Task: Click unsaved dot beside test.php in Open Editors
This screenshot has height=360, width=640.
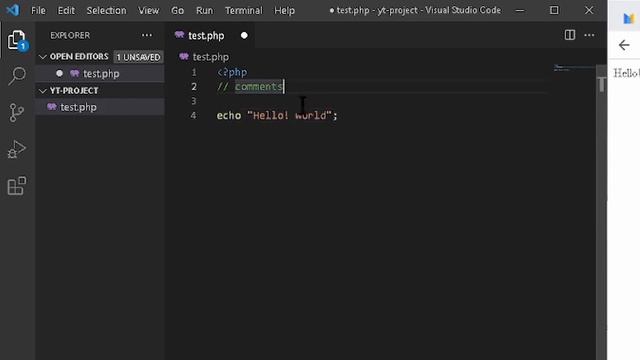Action: tap(60, 73)
